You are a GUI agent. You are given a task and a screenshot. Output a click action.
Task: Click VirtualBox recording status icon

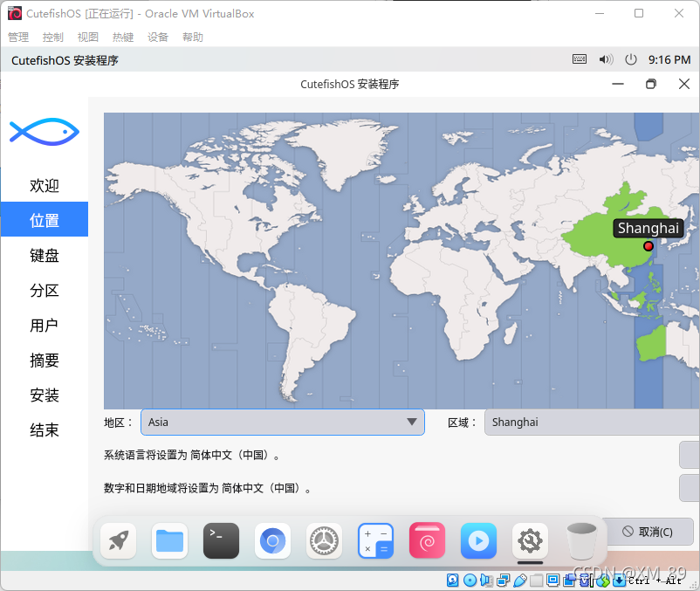[569, 580]
